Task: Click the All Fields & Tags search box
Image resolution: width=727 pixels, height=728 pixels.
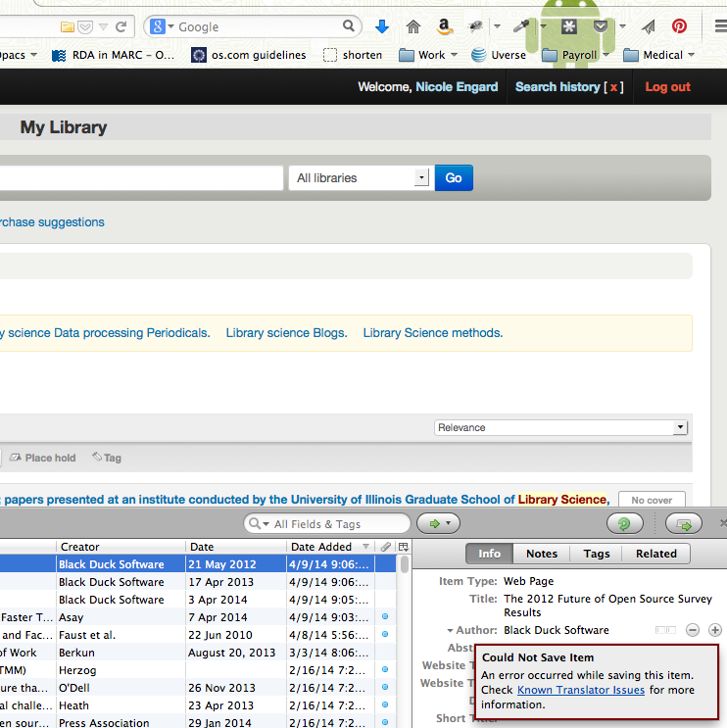Action: pyautogui.click(x=333, y=524)
